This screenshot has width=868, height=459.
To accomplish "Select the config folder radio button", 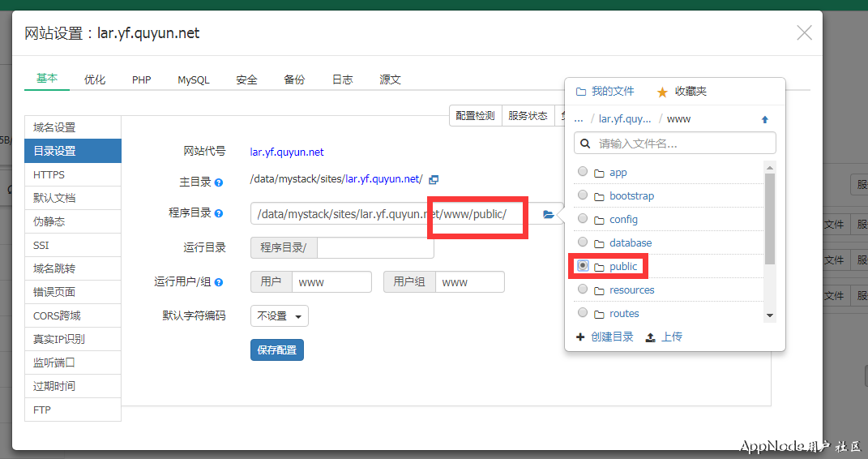I will 583,219.
